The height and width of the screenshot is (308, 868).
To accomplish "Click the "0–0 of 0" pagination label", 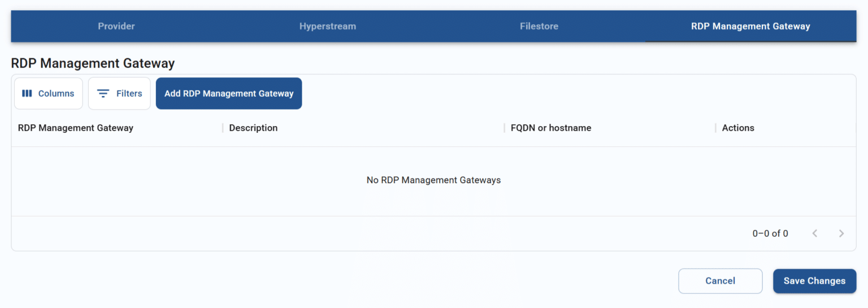I will 770,233.
